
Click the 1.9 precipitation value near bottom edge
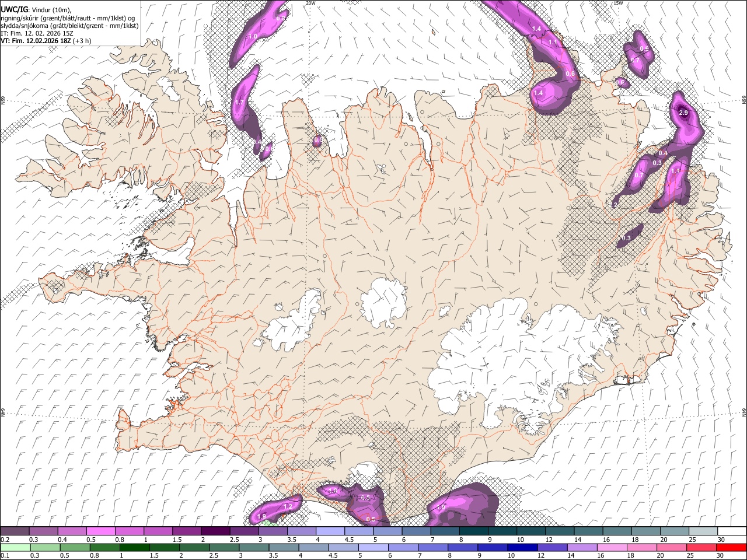click(x=261, y=517)
